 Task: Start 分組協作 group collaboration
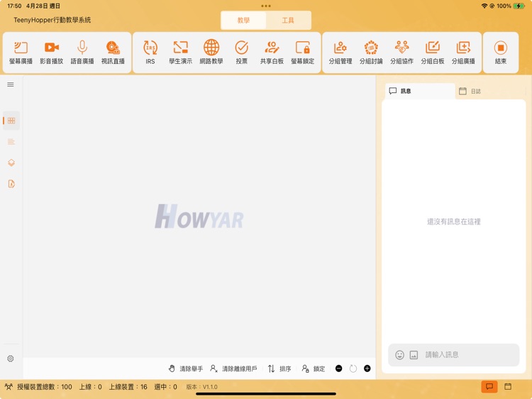click(401, 53)
